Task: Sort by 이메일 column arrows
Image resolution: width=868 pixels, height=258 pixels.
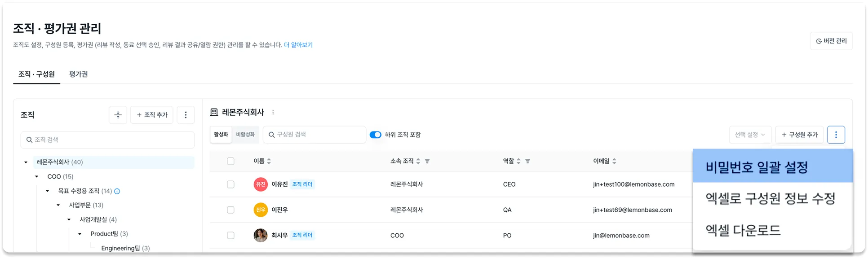Action: pyautogui.click(x=614, y=161)
